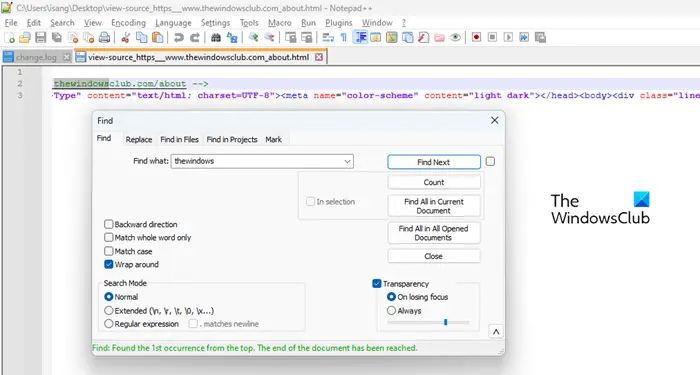The width and height of the screenshot is (700, 375).
Task: Enable the Backward direction checkbox
Action: tap(108, 224)
